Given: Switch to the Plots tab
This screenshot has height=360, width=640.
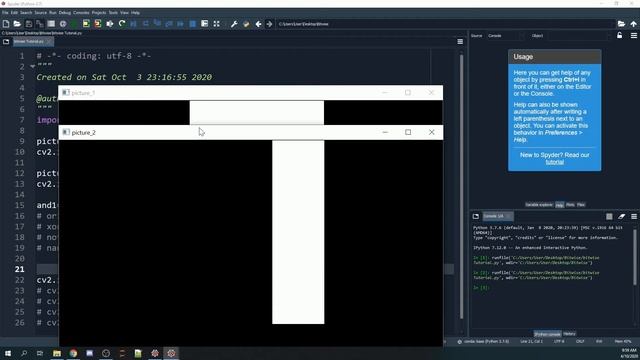Looking at the screenshot, I should pos(570,205).
